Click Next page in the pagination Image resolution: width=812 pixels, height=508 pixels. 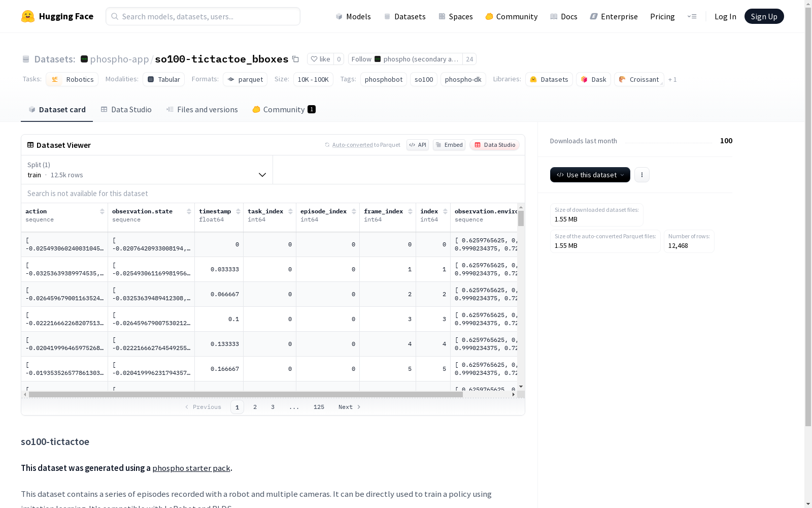tap(350, 407)
